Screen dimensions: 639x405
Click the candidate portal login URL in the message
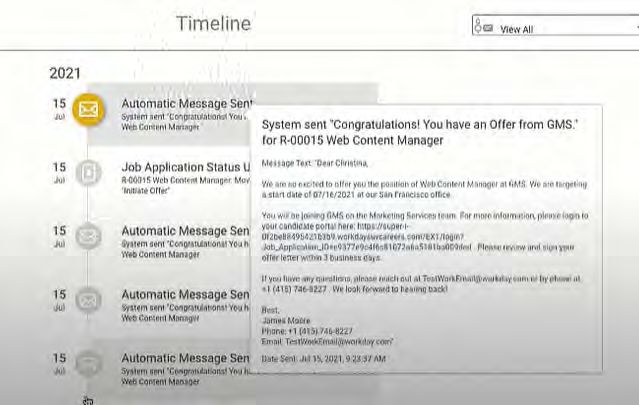pos(366,237)
